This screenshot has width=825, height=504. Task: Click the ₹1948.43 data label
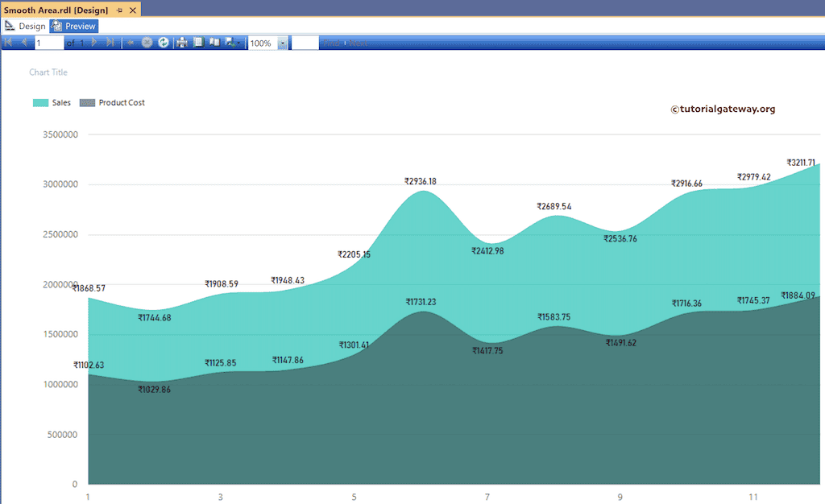(x=288, y=280)
